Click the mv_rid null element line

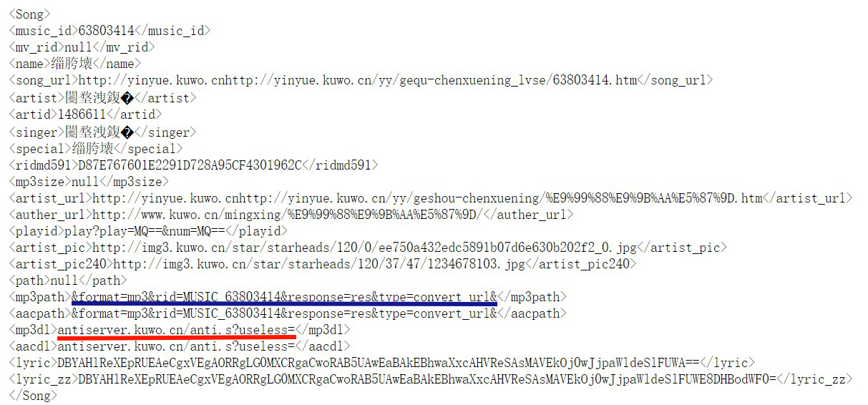(x=82, y=47)
